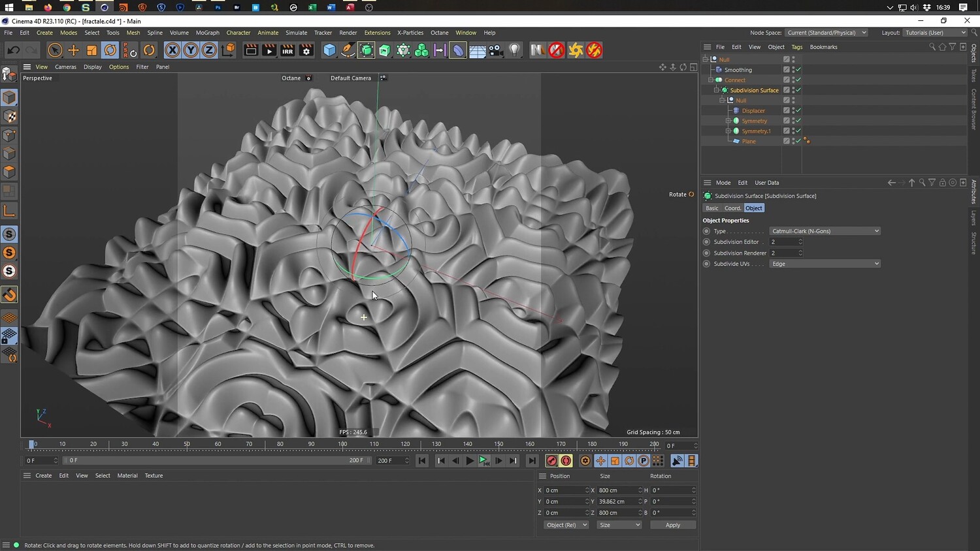Click the Apply button in Coordinates panel
Screen dimensions: 980x551
click(672, 525)
